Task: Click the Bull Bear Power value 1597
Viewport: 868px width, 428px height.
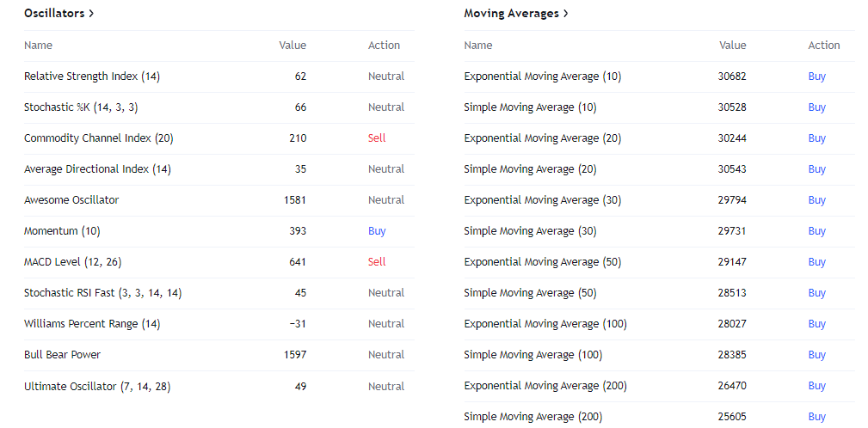Action: point(295,355)
